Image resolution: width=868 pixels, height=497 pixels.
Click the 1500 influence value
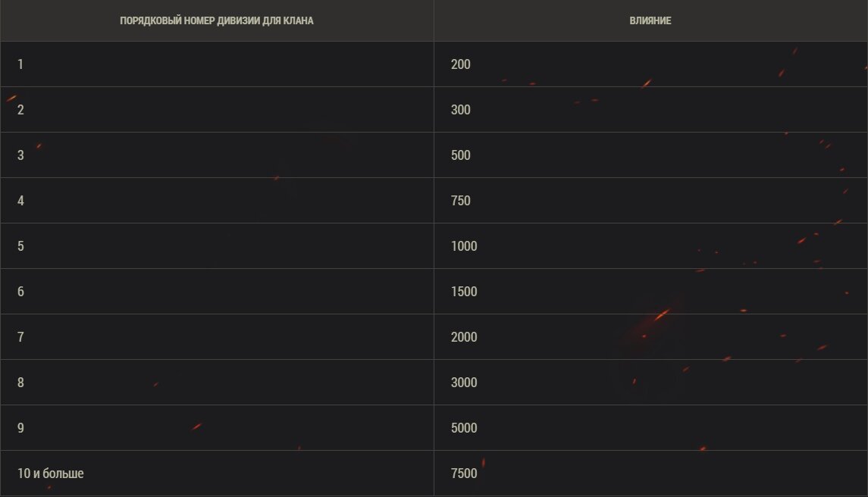click(464, 291)
